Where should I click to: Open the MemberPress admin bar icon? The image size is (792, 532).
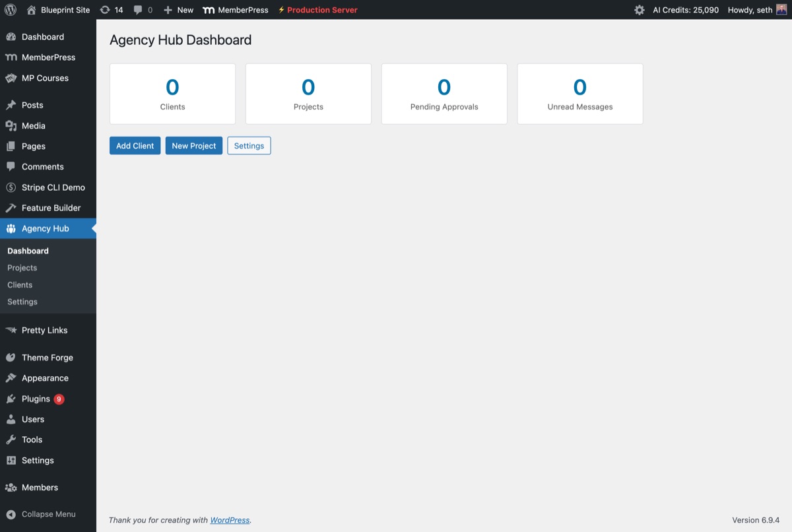(208, 10)
